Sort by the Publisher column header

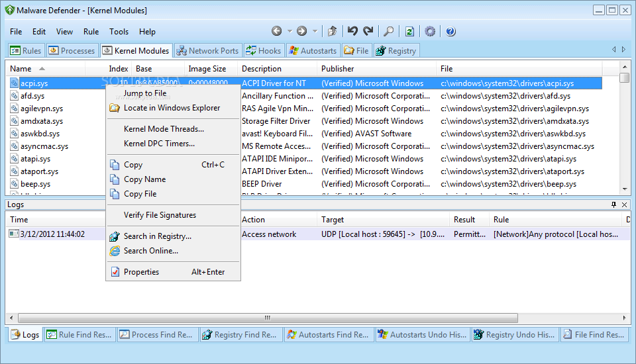377,69
